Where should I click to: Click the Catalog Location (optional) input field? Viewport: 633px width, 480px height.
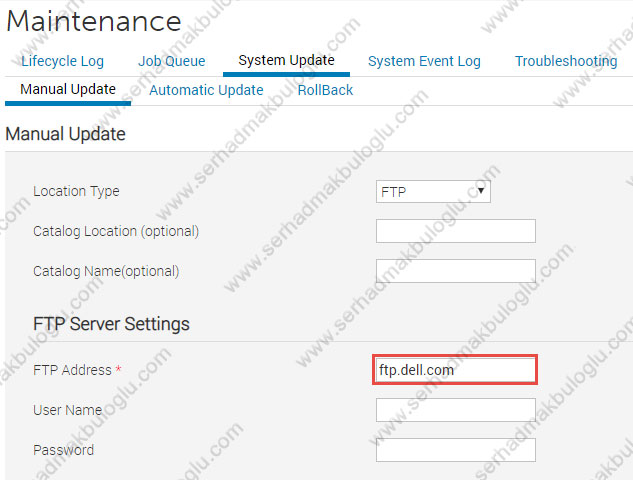coord(456,231)
